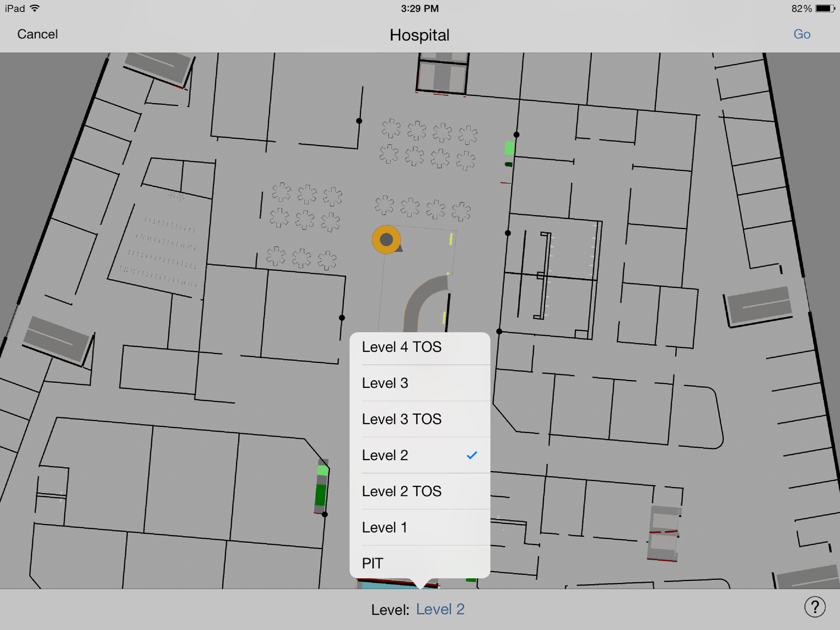Select checked Level 2 option

click(x=385, y=455)
